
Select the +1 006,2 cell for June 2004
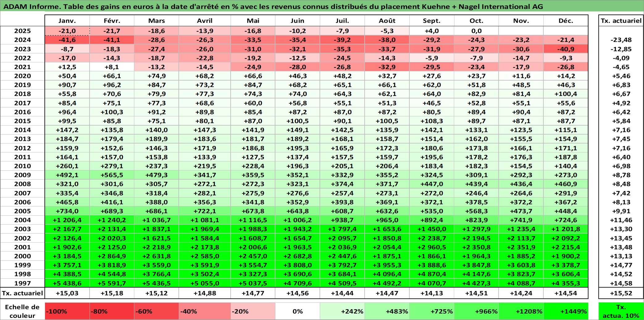(x=298, y=220)
